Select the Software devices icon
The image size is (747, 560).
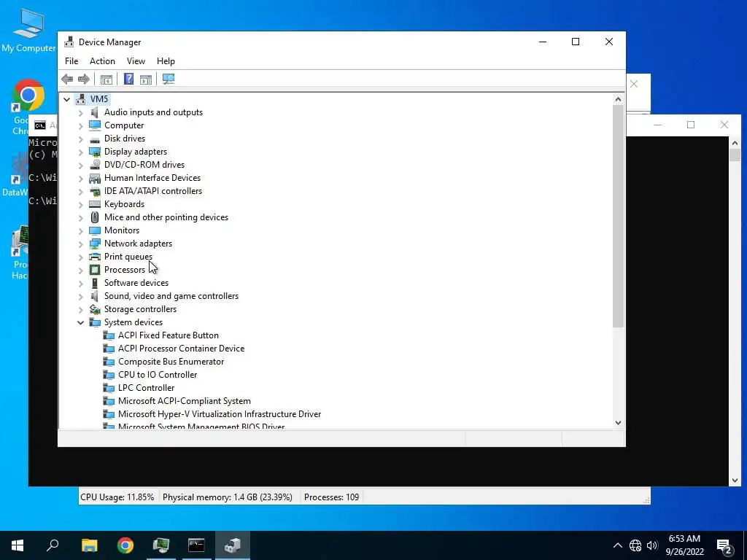coord(95,283)
